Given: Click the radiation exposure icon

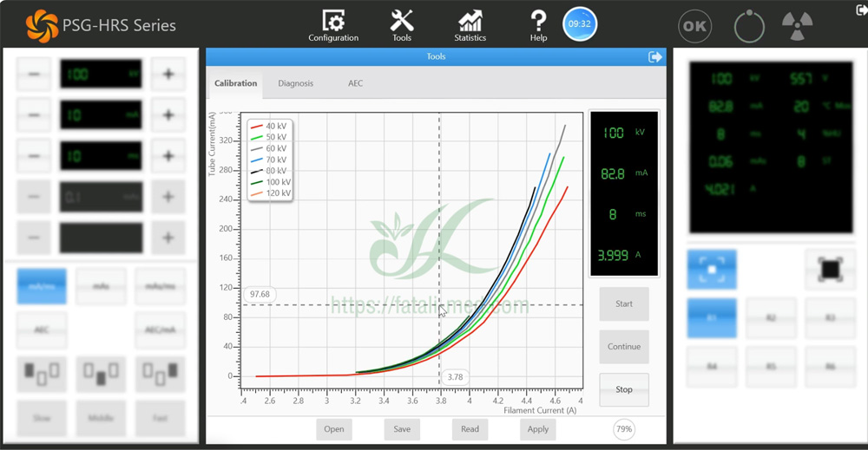Looking at the screenshot, I should 797,26.
